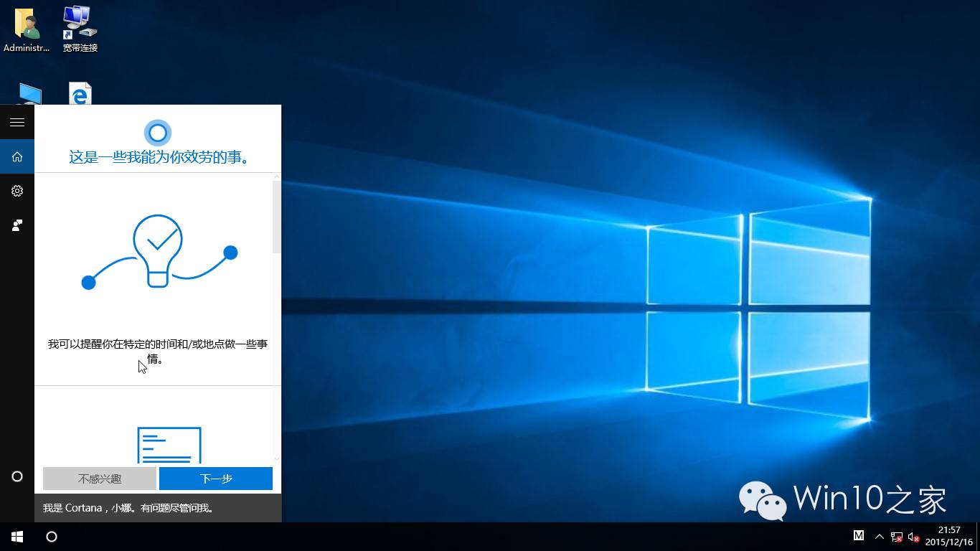Screen dimensions: 980x551
Task: Open the Cortana feedback icon
Action: tap(17, 225)
